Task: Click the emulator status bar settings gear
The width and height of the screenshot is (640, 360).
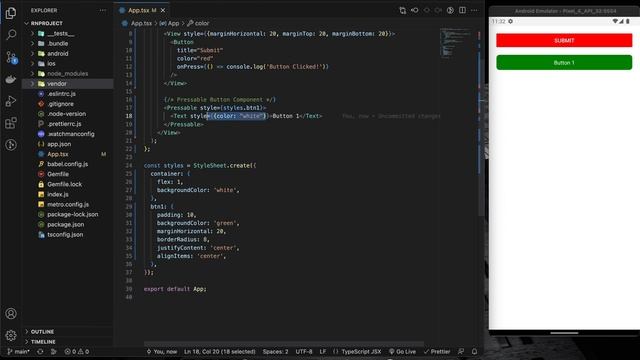Action: point(510,21)
